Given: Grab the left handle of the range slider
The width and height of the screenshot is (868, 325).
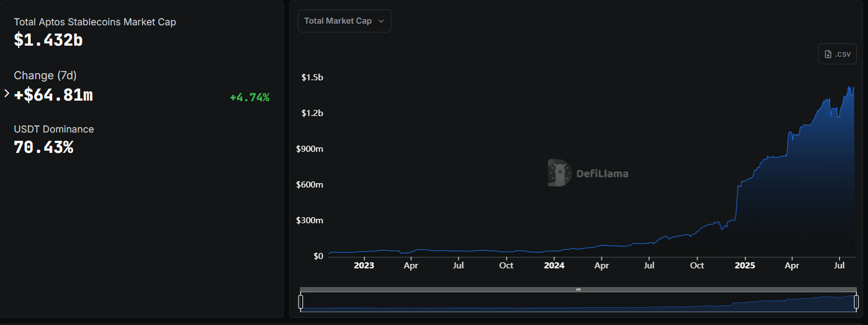Looking at the screenshot, I should tap(301, 301).
